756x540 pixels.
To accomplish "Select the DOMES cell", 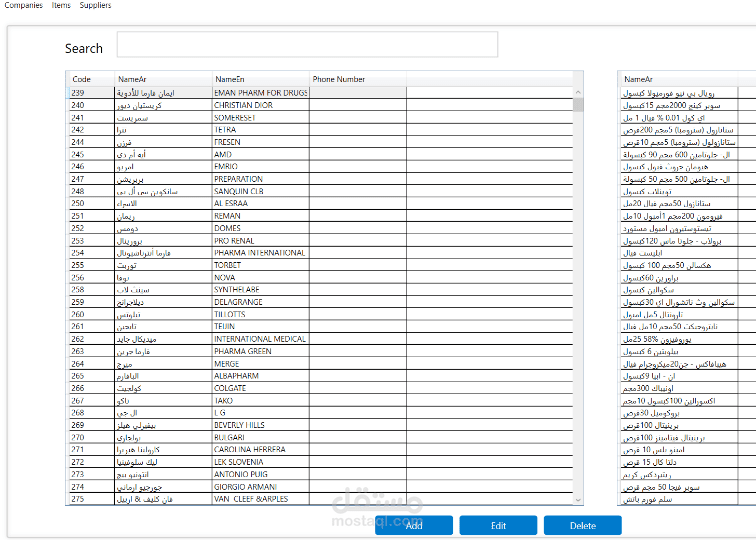I will click(261, 228).
